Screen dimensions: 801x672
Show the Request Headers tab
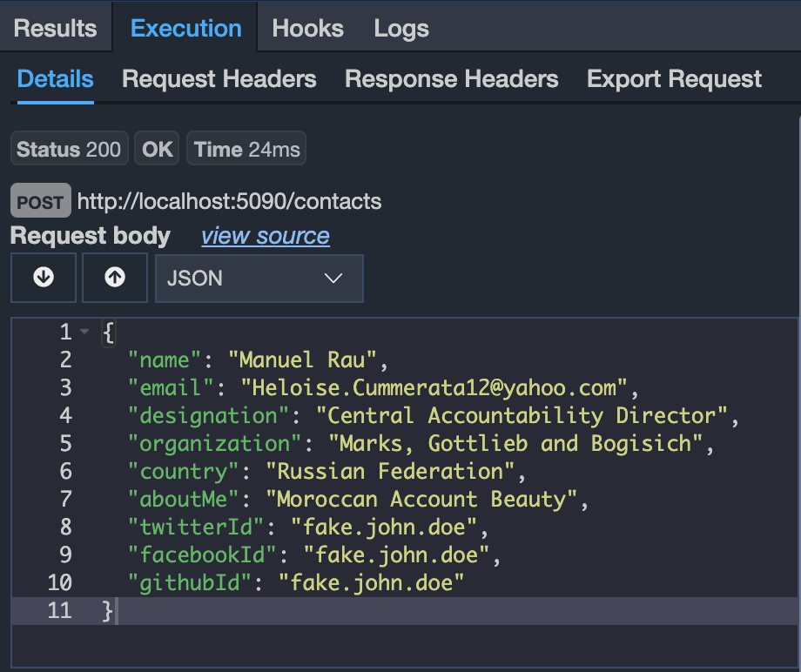(x=219, y=79)
